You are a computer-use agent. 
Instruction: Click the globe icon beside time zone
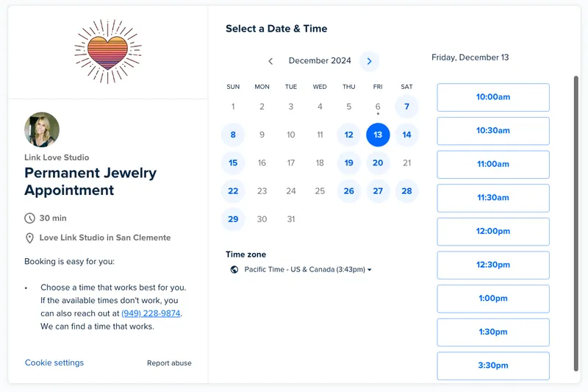234,269
